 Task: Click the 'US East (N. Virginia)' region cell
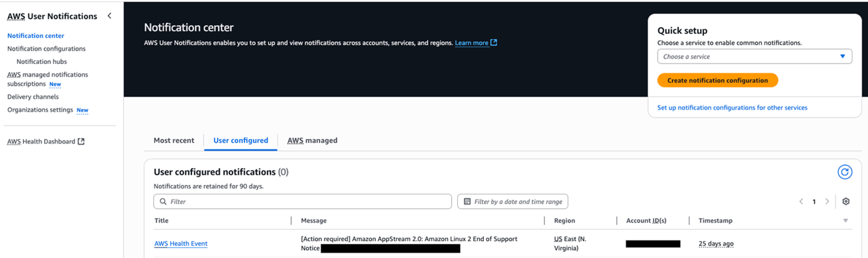[x=570, y=243]
